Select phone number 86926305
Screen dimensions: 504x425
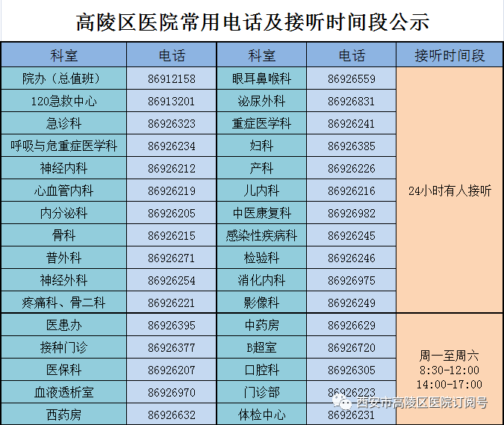pyautogui.click(x=352, y=370)
